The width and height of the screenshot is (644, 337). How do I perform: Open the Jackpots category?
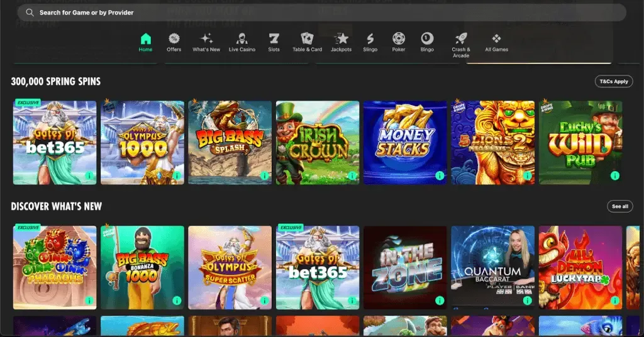coord(341,43)
